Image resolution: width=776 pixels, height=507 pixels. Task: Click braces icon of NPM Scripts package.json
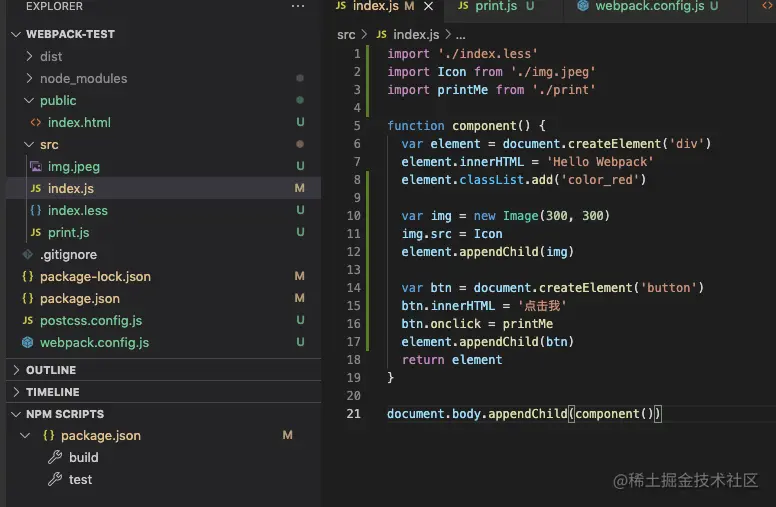[48, 435]
